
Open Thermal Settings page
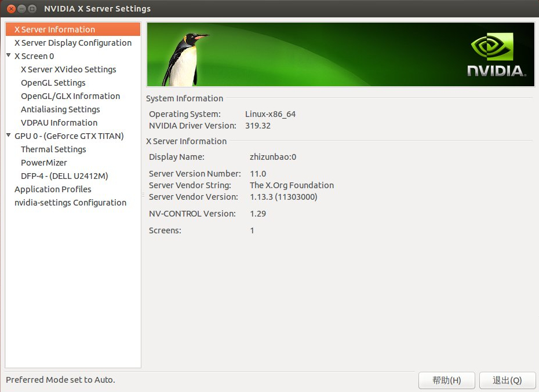[53, 149]
